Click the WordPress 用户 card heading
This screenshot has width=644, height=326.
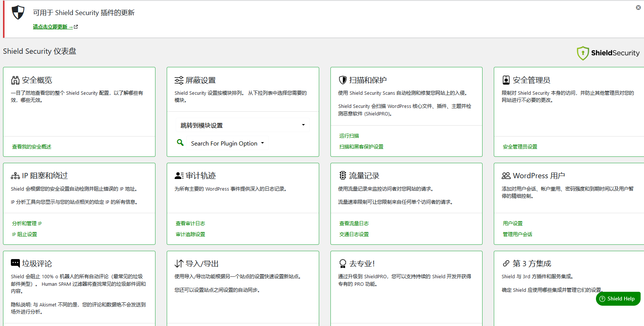539,176
